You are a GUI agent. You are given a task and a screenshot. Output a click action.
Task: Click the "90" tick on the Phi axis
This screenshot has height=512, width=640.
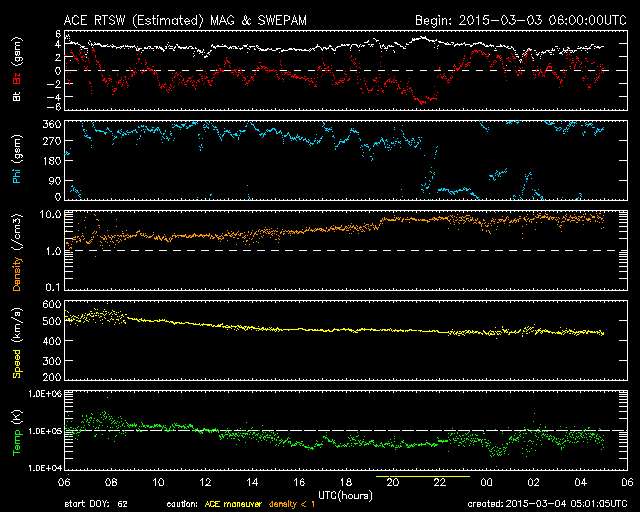(x=55, y=180)
